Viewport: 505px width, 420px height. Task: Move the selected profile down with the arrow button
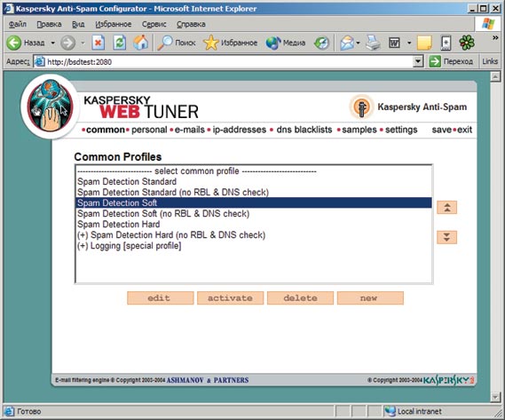[x=446, y=237]
